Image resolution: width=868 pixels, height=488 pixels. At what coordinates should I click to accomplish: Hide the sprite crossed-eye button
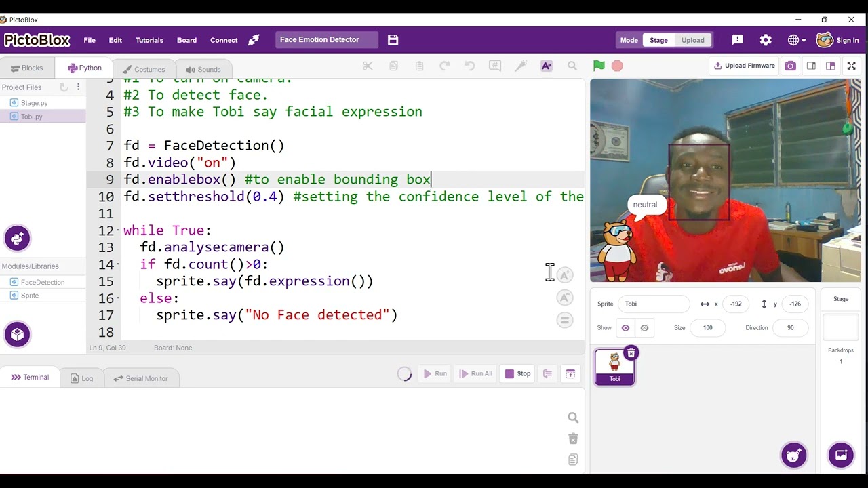pos(644,328)
